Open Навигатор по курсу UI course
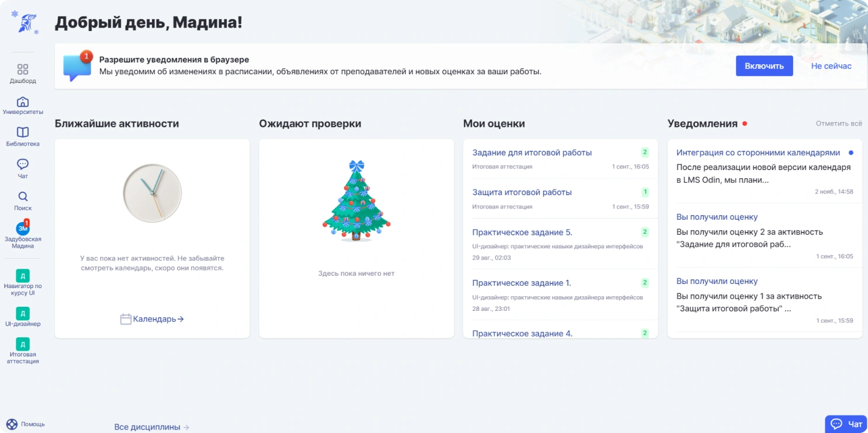The width and height of the screenshot is (868, 433). (23, 276)
